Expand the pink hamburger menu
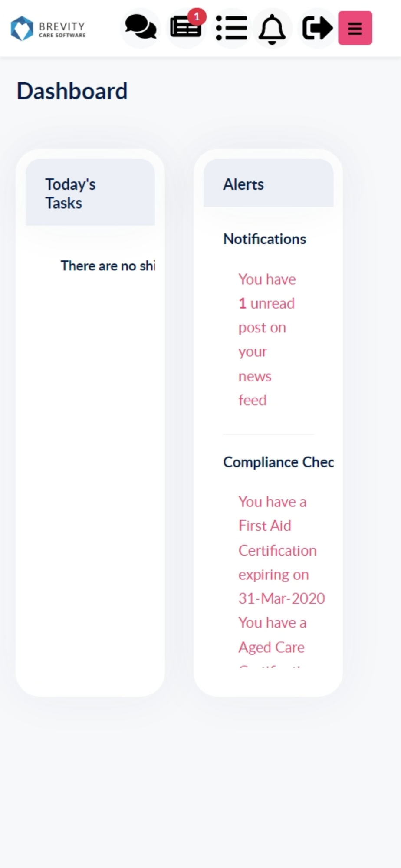401x868 pixels. pyautogui.click(x=355, y=28)
